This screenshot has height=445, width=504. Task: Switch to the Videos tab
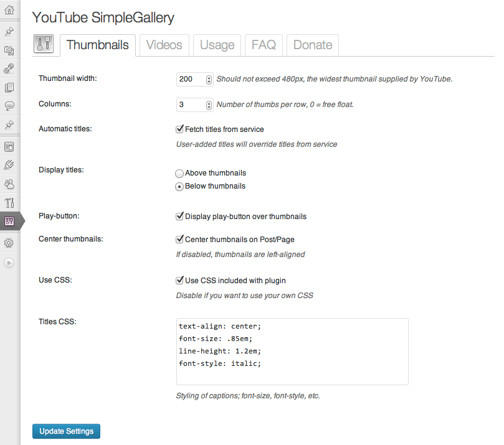tap(164, 45)
